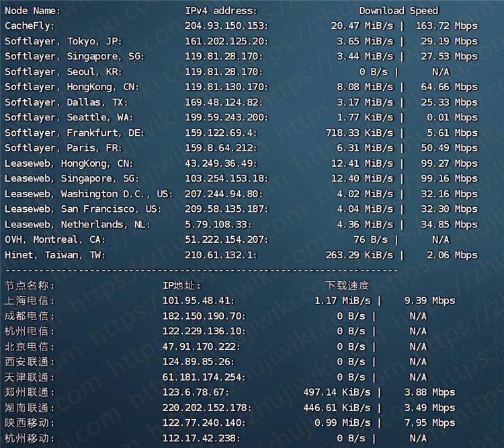Image resolution: width=504 pixels, height=448 pixels.
Task: Select IP address 207.244.94.80
Action: coord(224,194)
